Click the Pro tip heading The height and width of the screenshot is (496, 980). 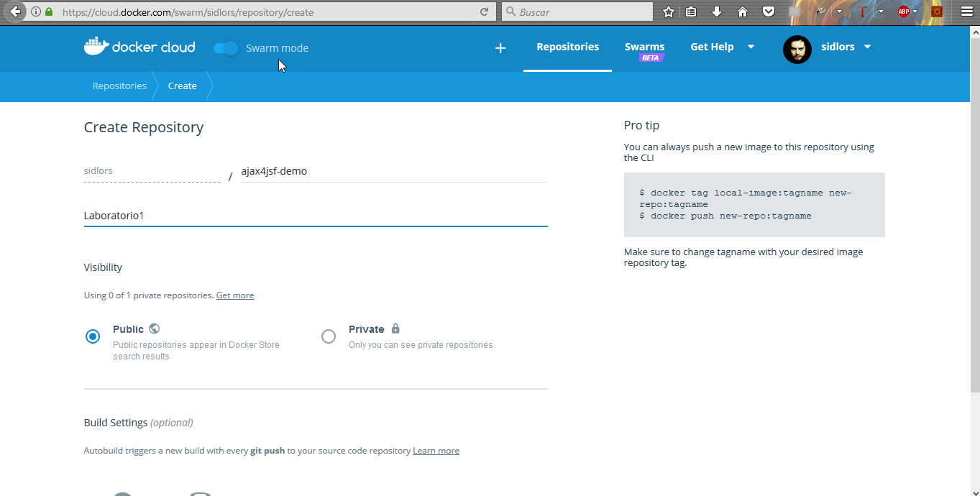point(641,125)
